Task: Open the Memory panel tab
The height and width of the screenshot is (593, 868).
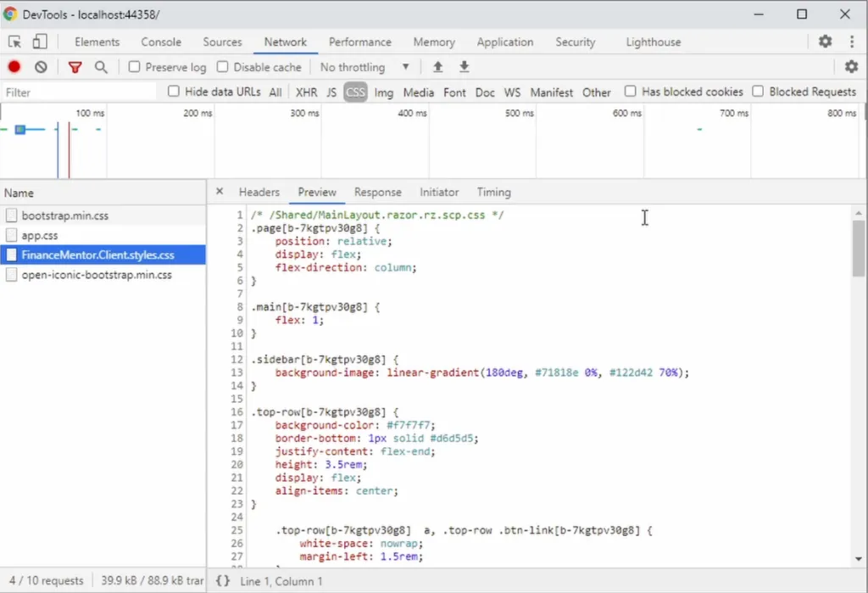Action: coord(434,42)
